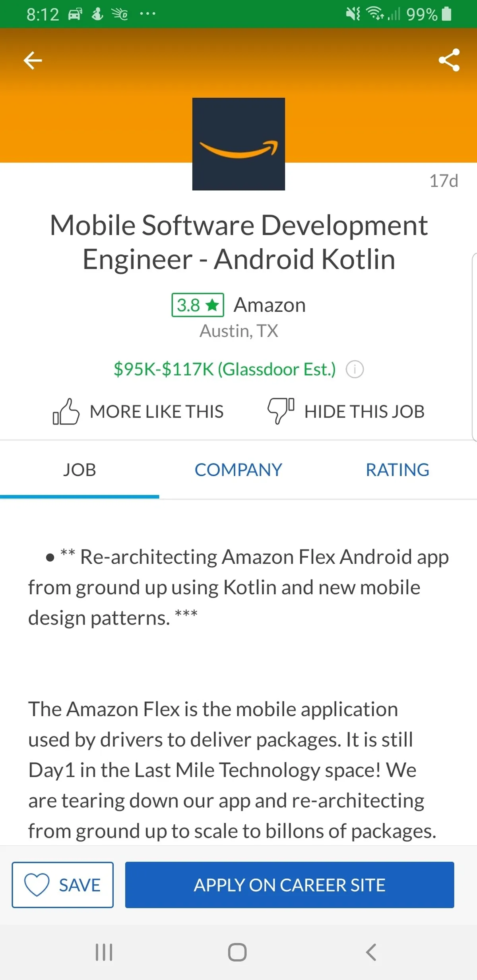Open Android recent apps navigation button
Image resolution: width=477 pixels, height=980 pixels.
pos(104,952)
